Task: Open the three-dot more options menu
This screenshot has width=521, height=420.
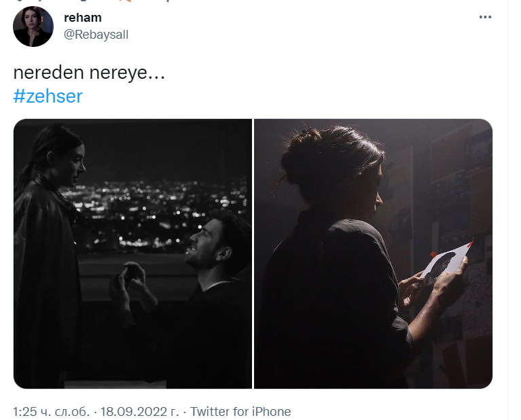Action: 485,17
